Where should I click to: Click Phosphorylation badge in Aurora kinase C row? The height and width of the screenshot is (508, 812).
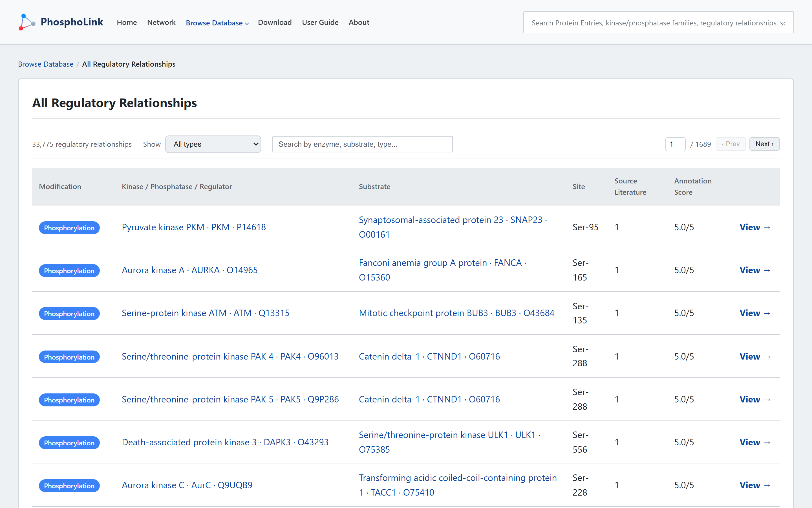pos(69,486)
